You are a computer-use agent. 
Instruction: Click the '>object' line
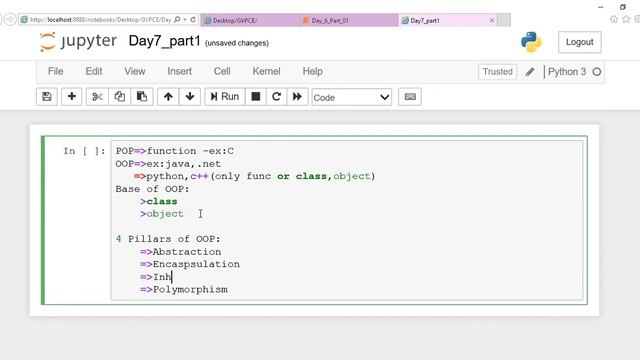[x=162, y=214]
